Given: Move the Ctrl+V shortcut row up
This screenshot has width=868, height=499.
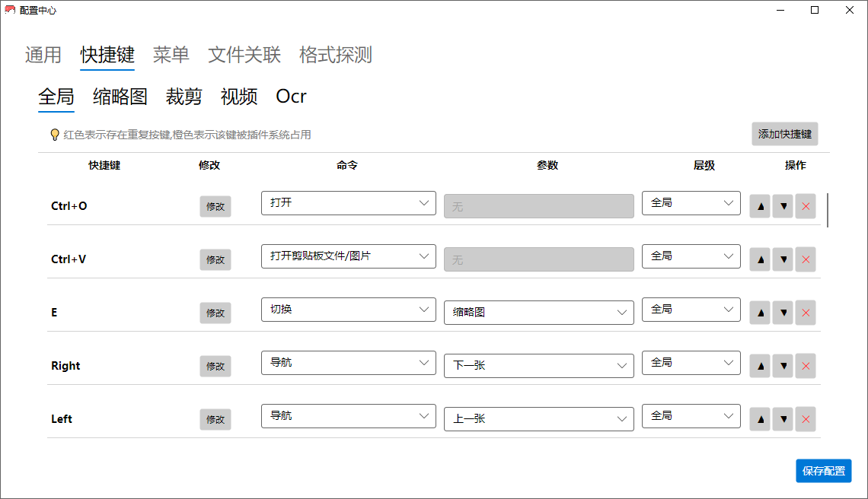Looking at the screenshot, I should click(760, 259).
